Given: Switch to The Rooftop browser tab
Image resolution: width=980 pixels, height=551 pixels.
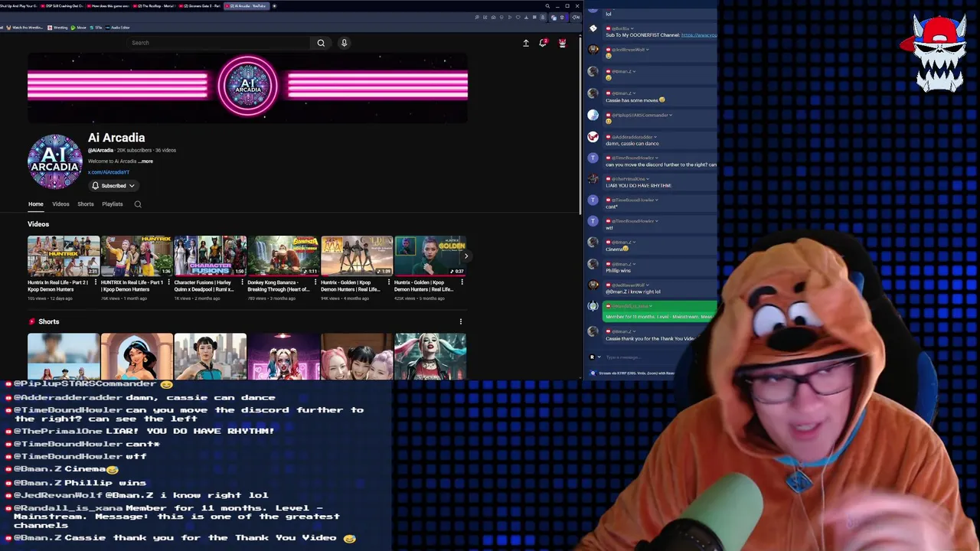Looking at the screenshot, I should tap(155, 6).
